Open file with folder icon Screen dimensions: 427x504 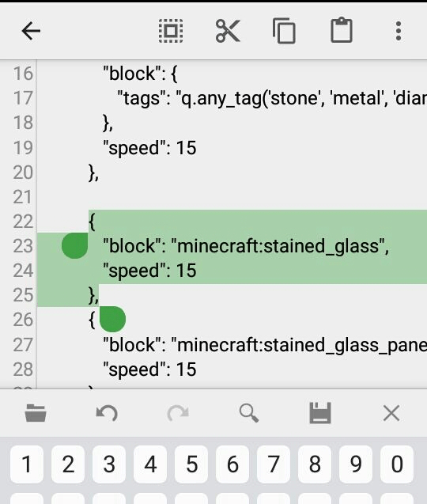[36, 413]
